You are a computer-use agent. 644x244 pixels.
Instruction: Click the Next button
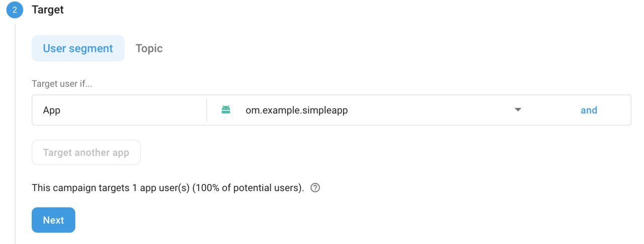(x=53, y=220)
